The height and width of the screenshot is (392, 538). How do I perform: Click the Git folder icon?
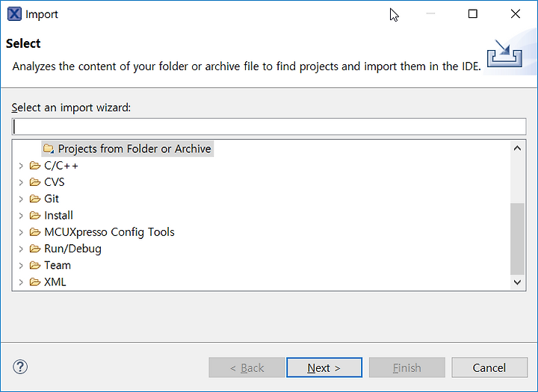tap(34, 199)
